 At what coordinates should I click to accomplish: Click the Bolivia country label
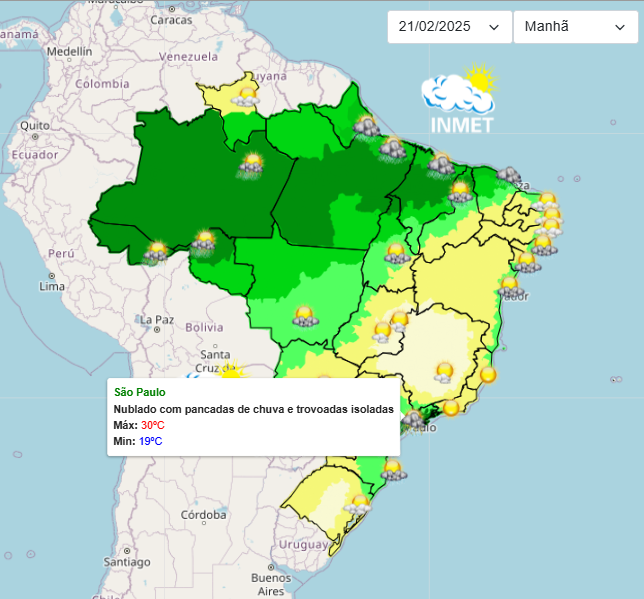pos(204,327)
